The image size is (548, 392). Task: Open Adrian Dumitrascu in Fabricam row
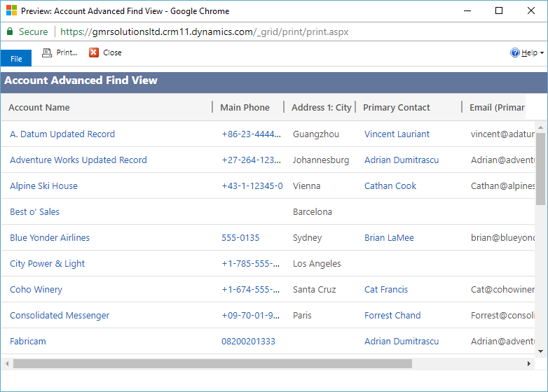pyautogui.click(x=402, y=341)
